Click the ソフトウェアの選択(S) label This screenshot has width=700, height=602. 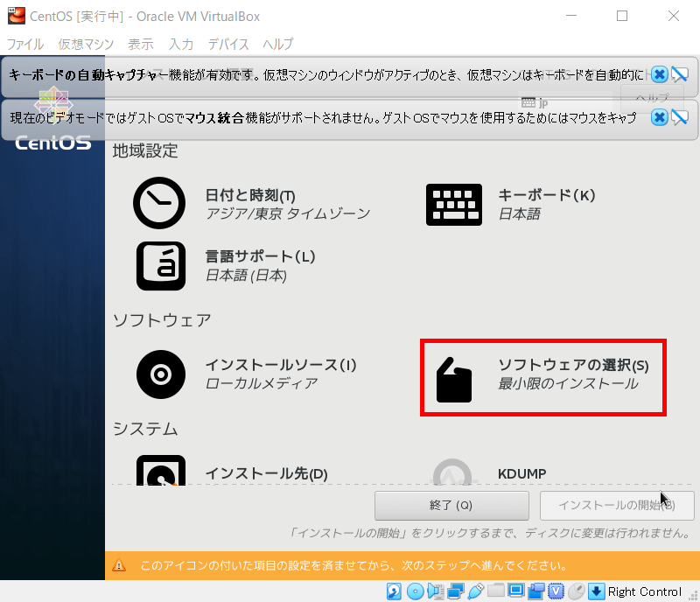573,365
